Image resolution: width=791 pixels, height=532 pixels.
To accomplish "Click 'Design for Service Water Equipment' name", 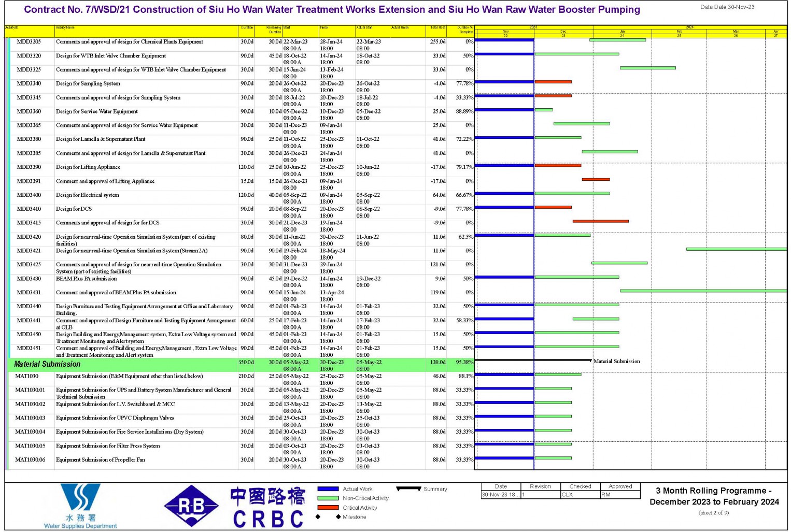I will click(97, 112).
